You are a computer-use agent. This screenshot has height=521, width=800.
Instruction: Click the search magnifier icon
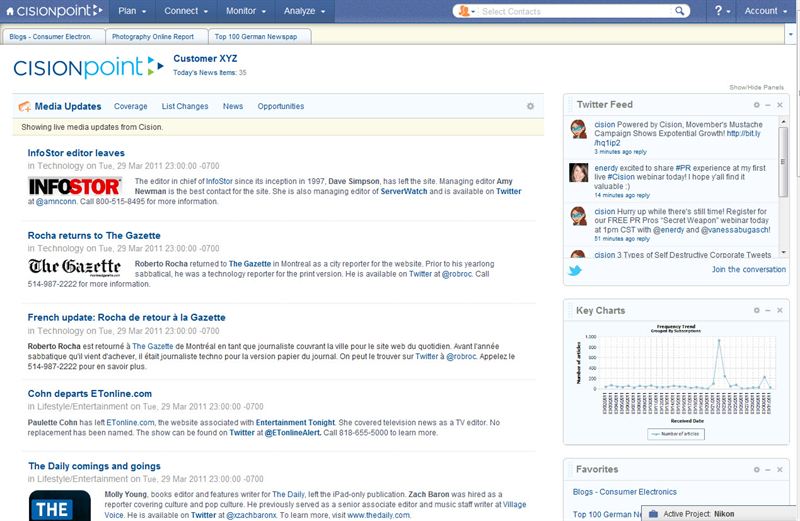click(681, 12)
